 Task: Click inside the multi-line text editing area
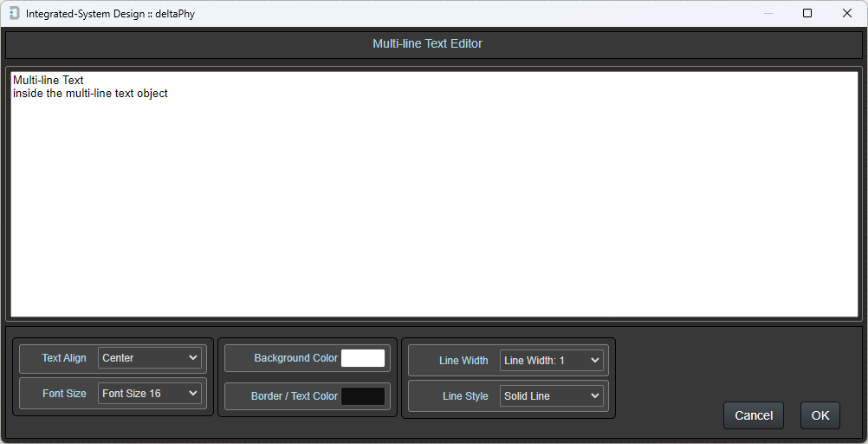(x=435, y=194)
